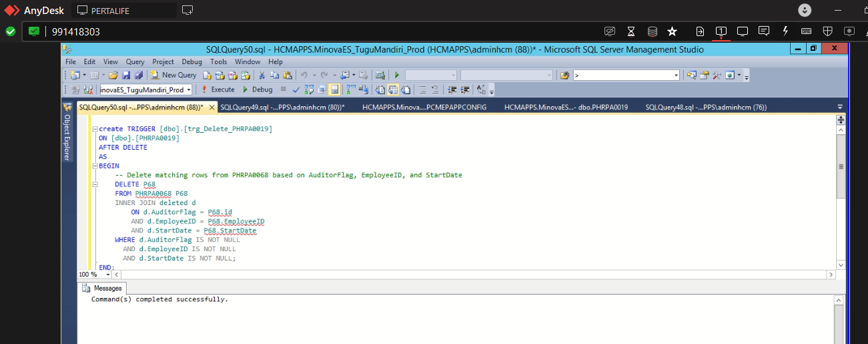Screen dimensions: 868x344
Task: Click the AnyDesk file transfer icon
Action: [700, 31]
